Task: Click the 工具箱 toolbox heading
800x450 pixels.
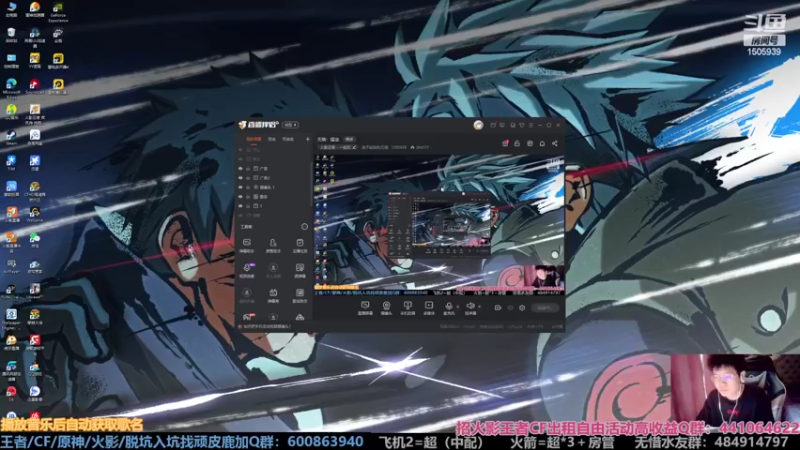Action: 246,227
